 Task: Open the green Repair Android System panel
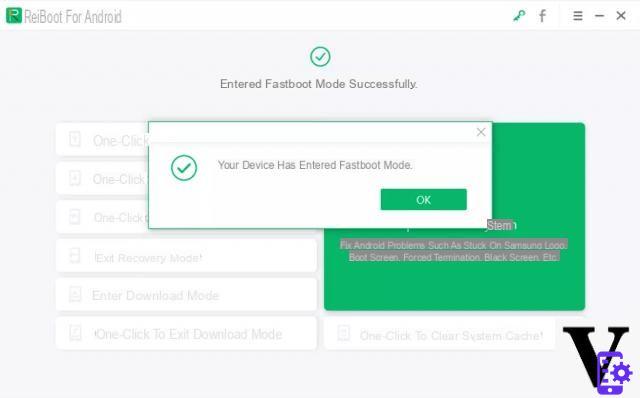(454, 216)
